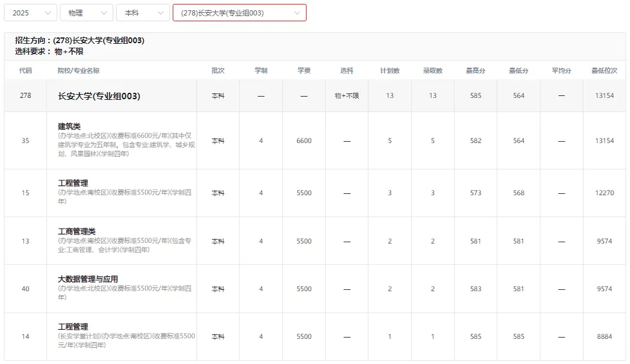630x364 pixels.
Task: Click the 选科 column header
Action: point(347,71)
